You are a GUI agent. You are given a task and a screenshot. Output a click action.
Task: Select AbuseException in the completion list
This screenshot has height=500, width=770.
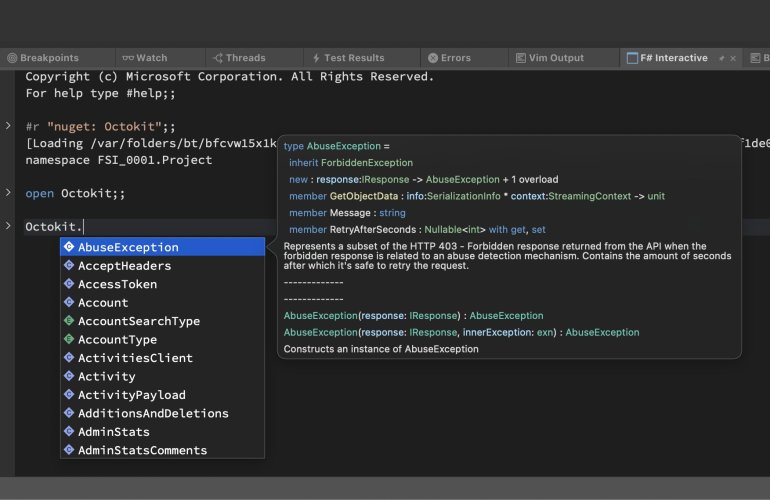pos(128,247)
